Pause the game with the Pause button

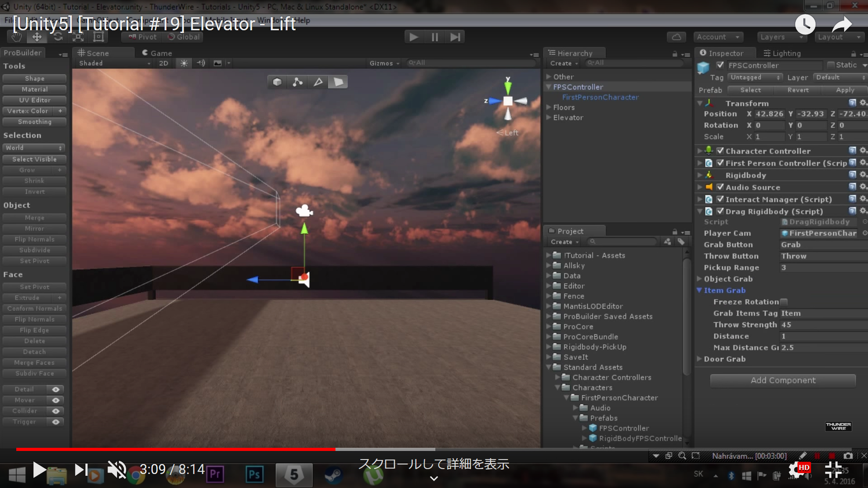tap(434, 37)
